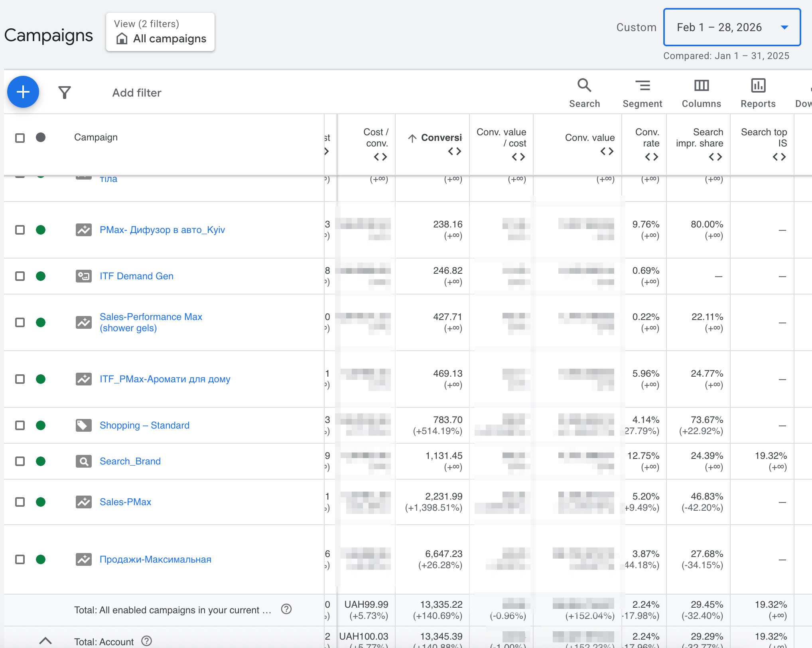The height and width of the screenshot is (648, 812).
Task: Select checkbox for ITF_PMax-Аромати для дому
Action: (x=20, y=379)
